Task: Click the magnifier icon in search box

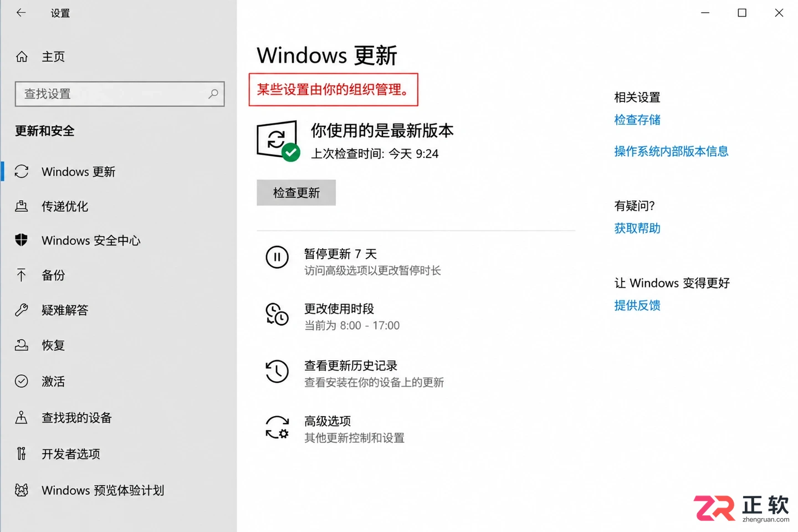Action: click(213, 94)
